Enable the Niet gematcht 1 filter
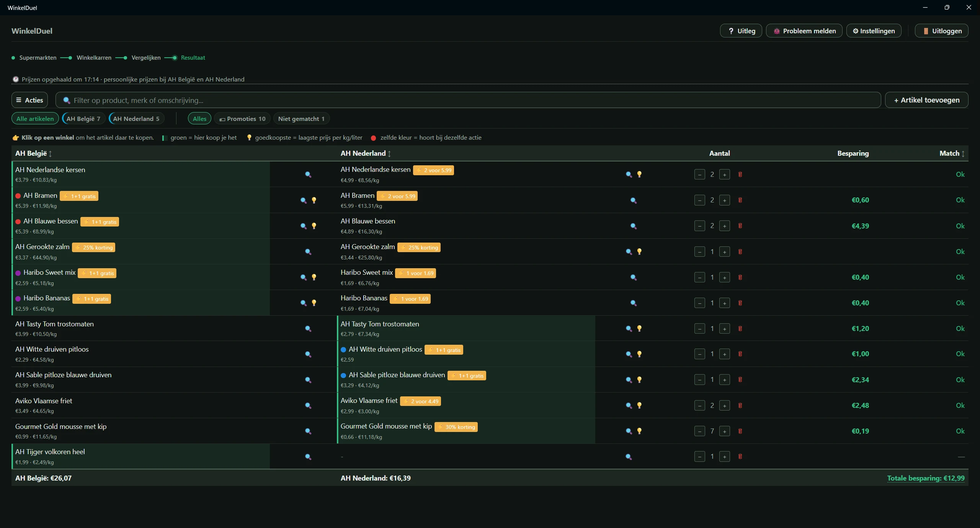 (301, 119)
